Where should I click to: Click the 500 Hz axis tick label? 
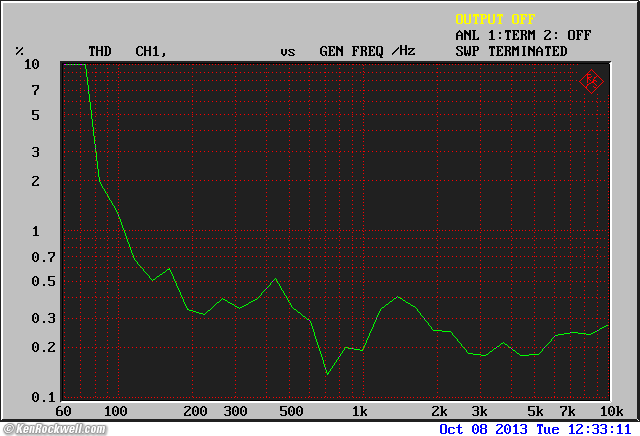[291, 411]
